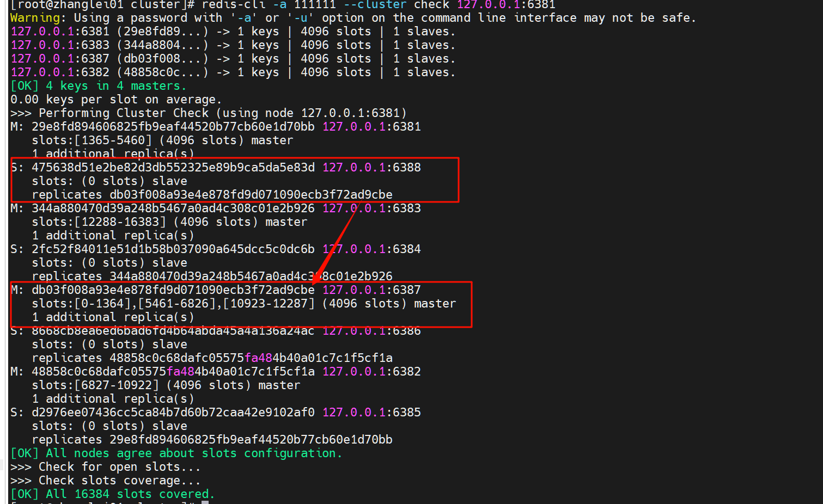Click summary line '127.0.0.1:6383 (344a8804...)'
Image resolution: width=823 pixels, height=504 pixels.
pos(233,45)
